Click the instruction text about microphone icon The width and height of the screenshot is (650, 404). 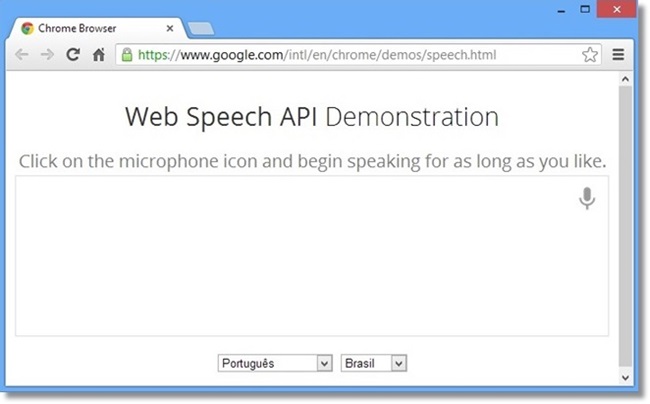point(313,161)
